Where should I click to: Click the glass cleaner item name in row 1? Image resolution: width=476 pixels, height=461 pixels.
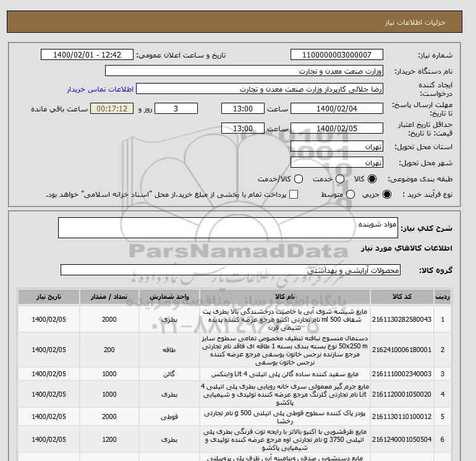(x=285, y=319)
